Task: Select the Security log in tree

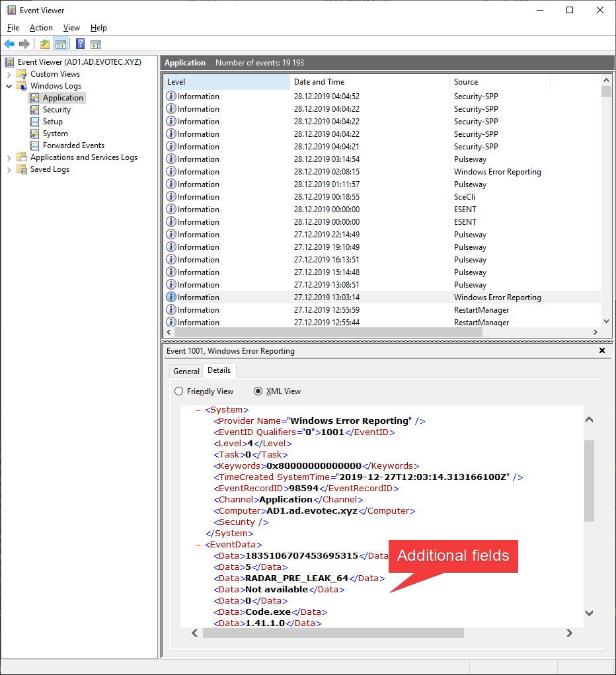Action: pyautogui.click(x=57, y=110)
